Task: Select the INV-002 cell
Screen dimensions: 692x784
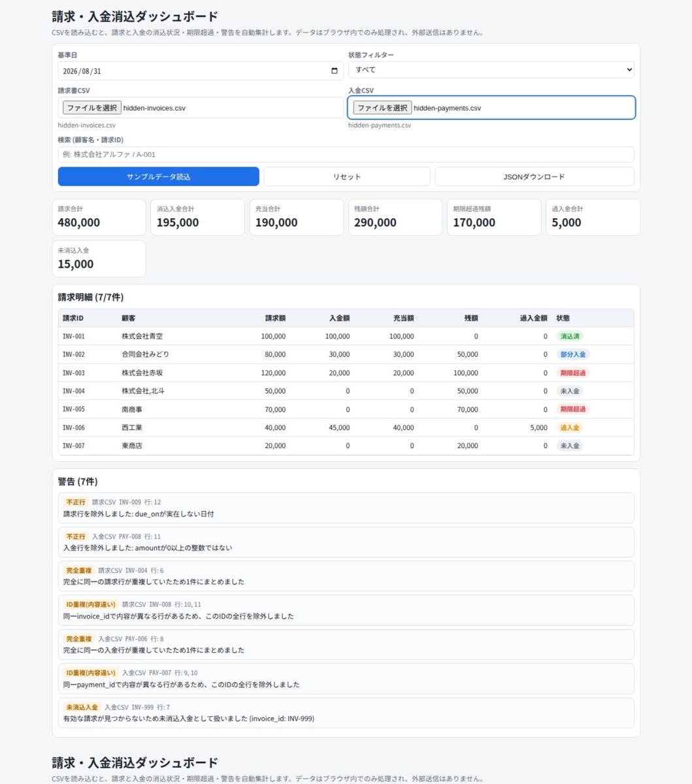Action: (74, 355)
